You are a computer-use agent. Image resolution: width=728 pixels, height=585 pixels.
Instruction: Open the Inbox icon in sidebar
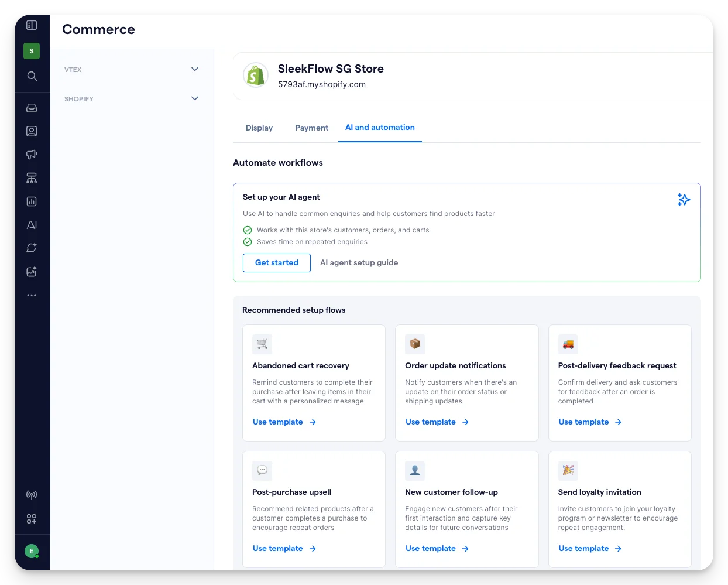click(x=32, y=108)
